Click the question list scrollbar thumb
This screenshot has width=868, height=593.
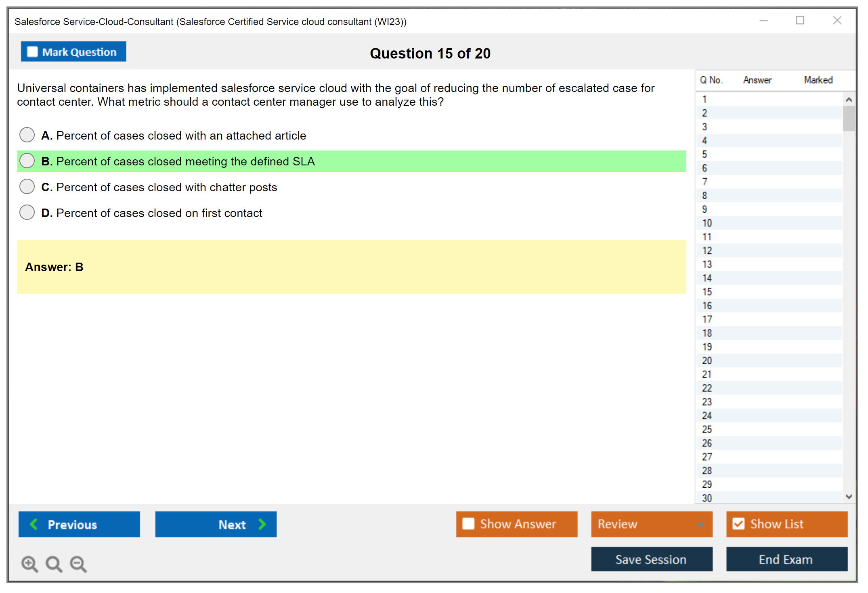point(849,119)
